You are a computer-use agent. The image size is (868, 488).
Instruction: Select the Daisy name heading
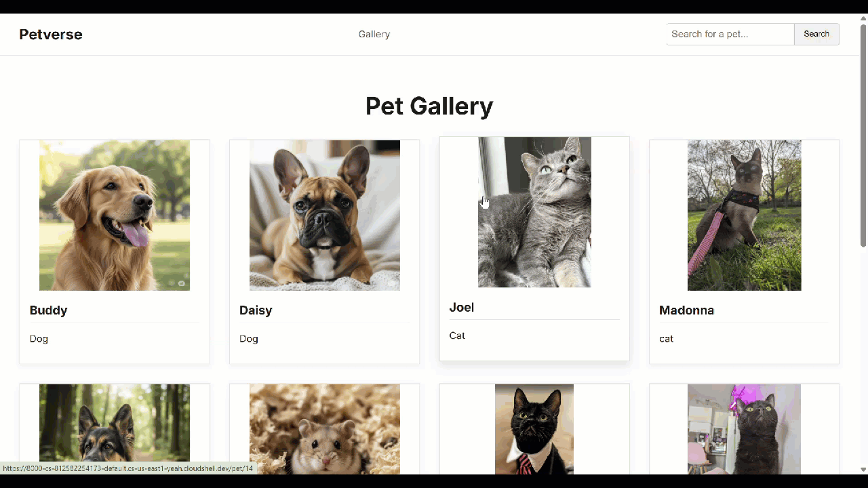256,310
